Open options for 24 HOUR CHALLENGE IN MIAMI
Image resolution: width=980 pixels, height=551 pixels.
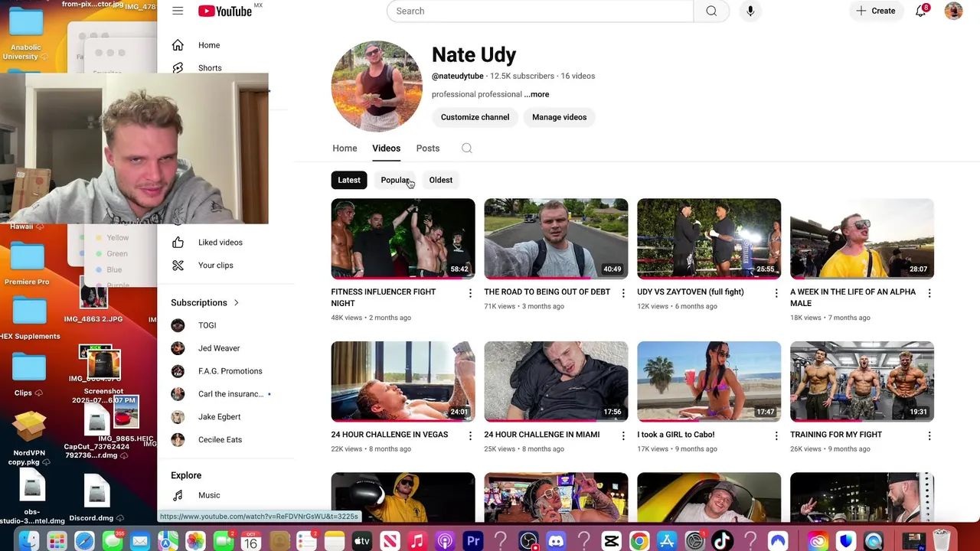coord(623,435)
